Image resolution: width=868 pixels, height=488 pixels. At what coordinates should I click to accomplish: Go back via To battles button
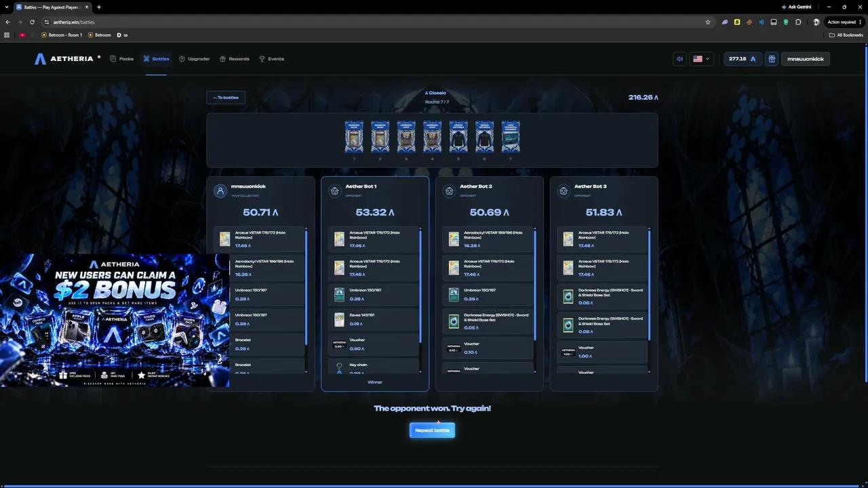(x=226, y=98)
